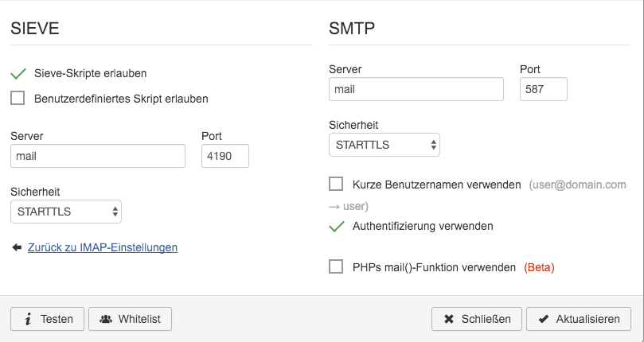Click the Schließen button label
Image resolution: width=644 pixels, height=342 pixels.
486,319
